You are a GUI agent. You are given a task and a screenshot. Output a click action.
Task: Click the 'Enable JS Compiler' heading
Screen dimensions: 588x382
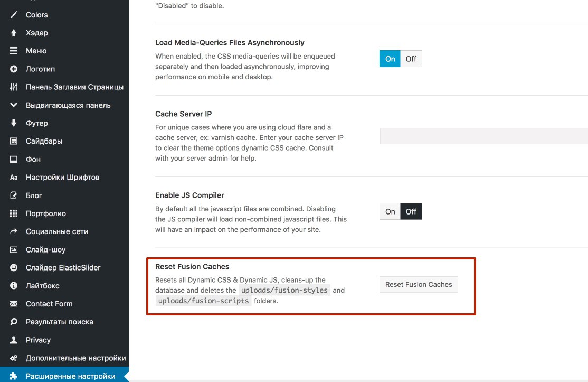[x=189, y=195]
